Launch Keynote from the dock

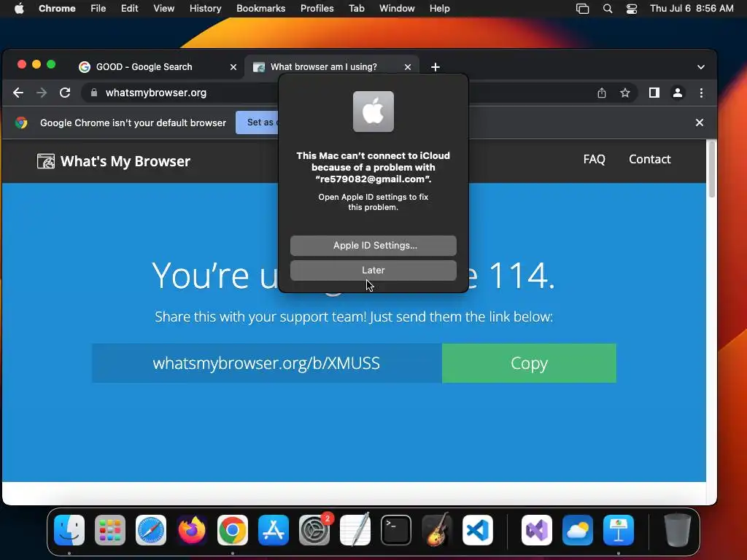click(x=619, y=530)
